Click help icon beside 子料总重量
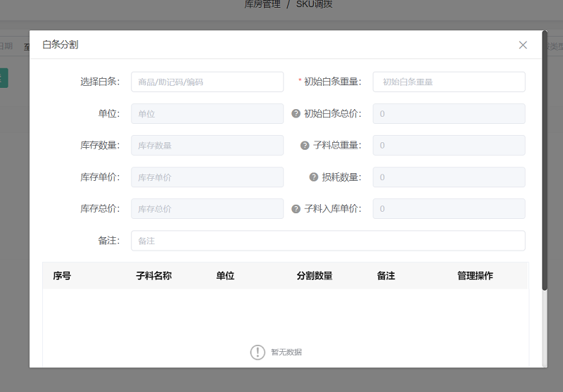The height and width of the screenshot is (392, 563). pyautogui.click(x=305, y=146)
